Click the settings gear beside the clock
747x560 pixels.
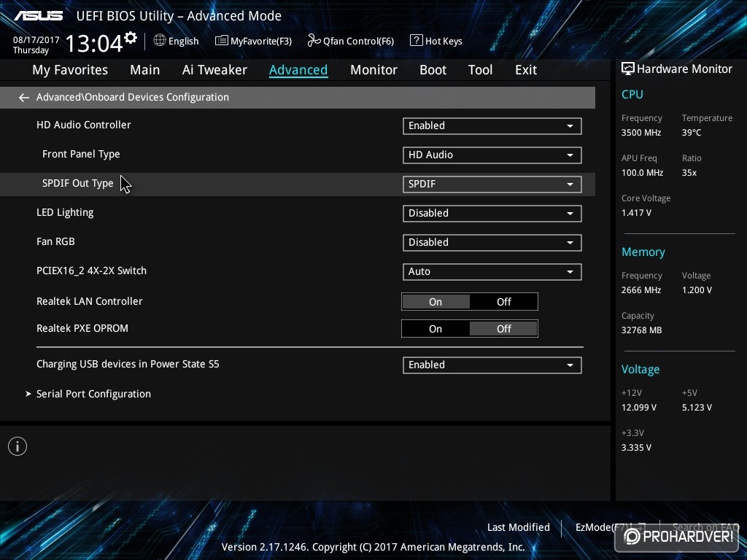pos(131,38)
